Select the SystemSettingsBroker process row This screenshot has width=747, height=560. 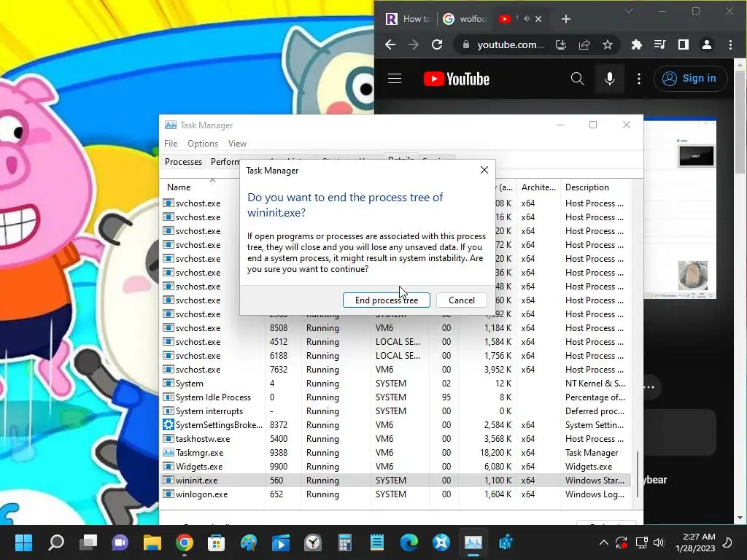tap(396, 425)
